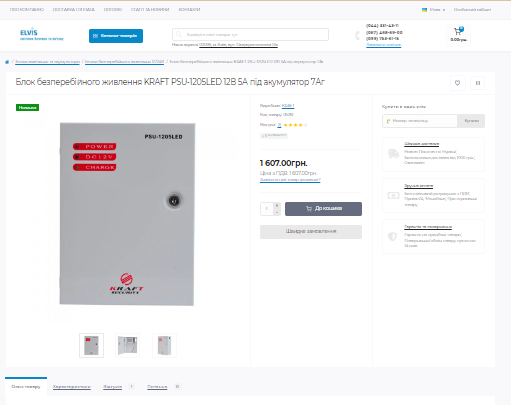The width and height of the screenshot is (511, 405).
Task: Select the third product thumbnail
Action: click(164, 345)
